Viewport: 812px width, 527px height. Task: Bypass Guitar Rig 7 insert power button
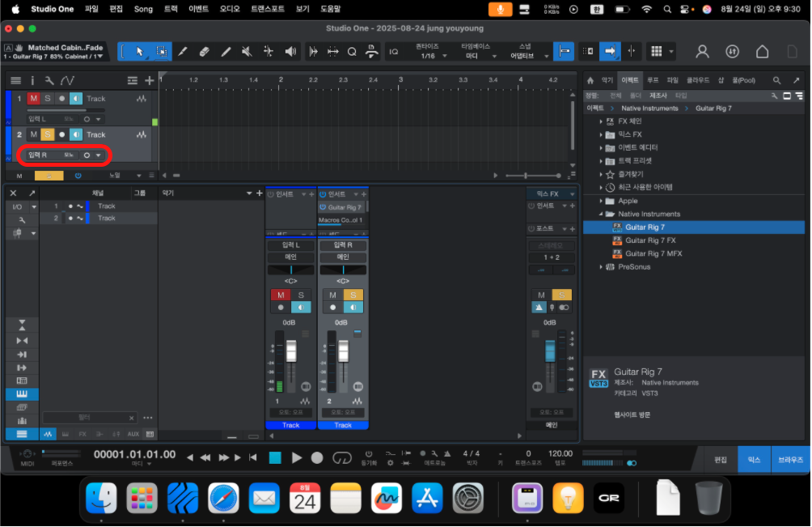click(323, 207)
